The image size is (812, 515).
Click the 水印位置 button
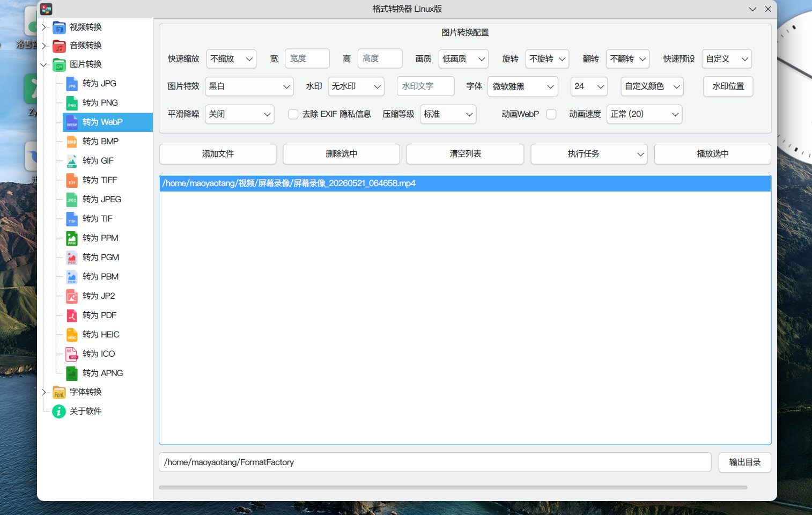[x=728, y=86]
